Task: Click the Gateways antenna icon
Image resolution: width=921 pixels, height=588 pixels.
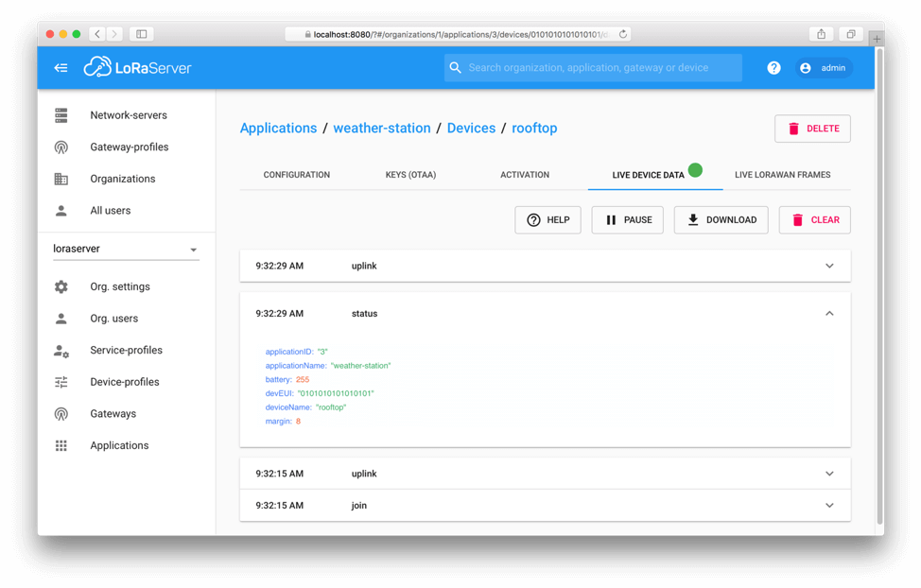Action: [61, 413]
